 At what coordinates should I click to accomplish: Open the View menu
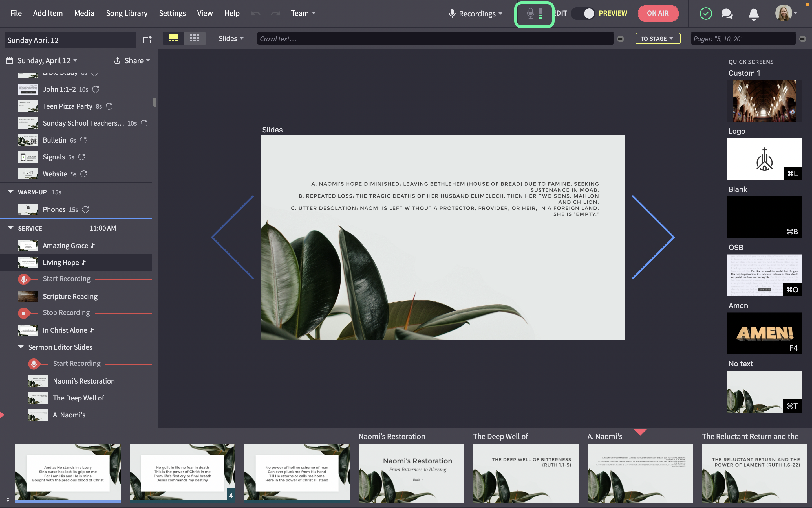tap(205, 13)
